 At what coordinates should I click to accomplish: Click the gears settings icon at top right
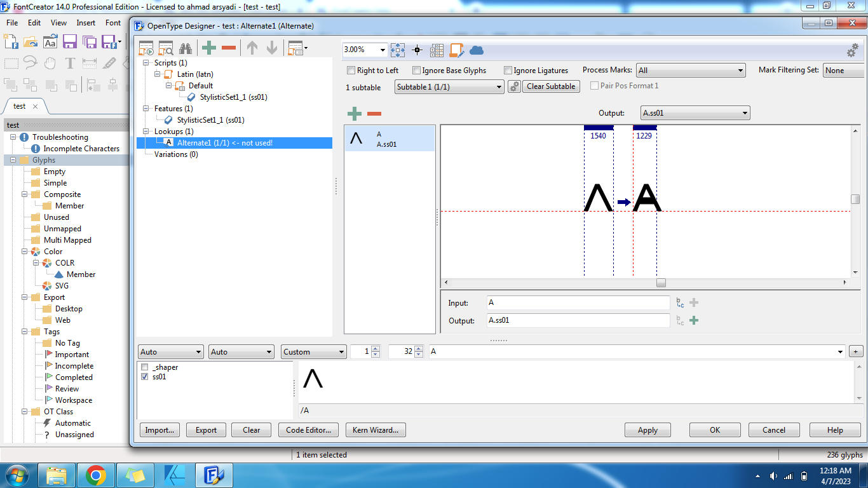(x=853, y=50)
